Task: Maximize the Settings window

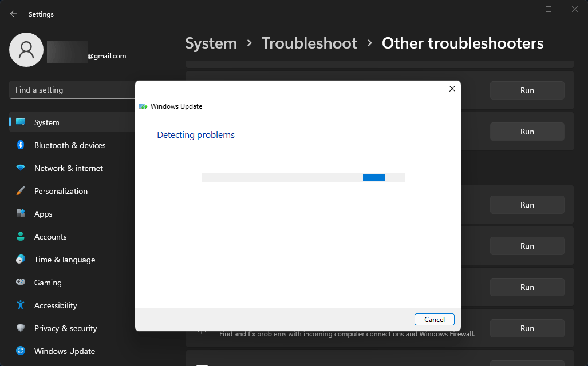Action: click(548, 9)
